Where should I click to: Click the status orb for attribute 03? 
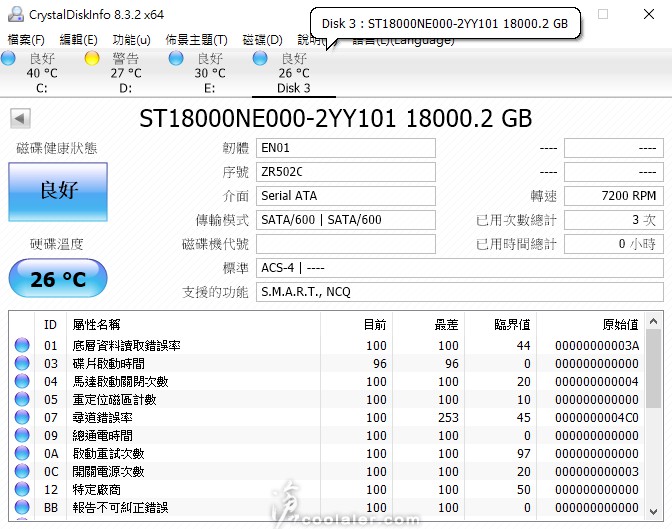22,363
